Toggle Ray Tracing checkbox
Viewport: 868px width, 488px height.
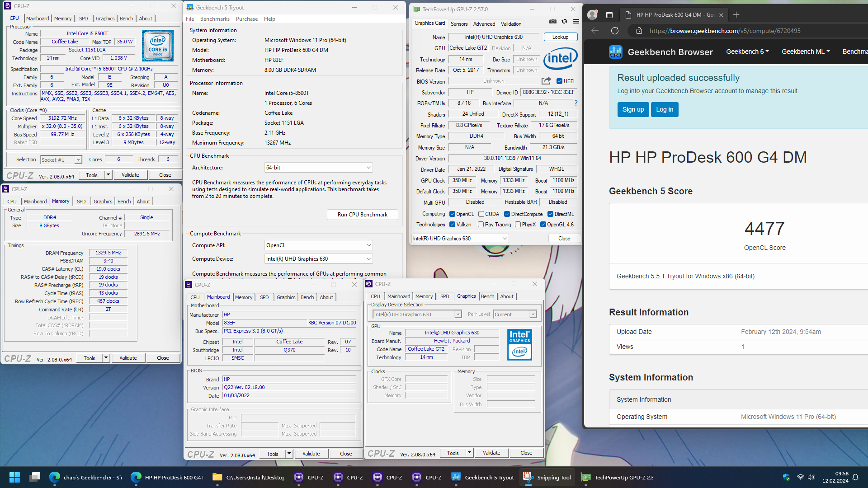coord(481,225)
